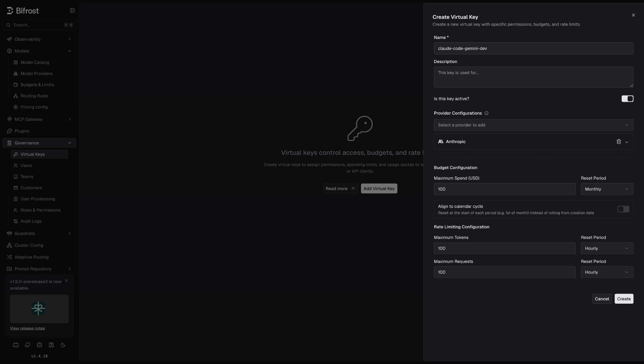Open Audit Logs page
This screenshot has width=644, height=364.
[x=39, y=221]
